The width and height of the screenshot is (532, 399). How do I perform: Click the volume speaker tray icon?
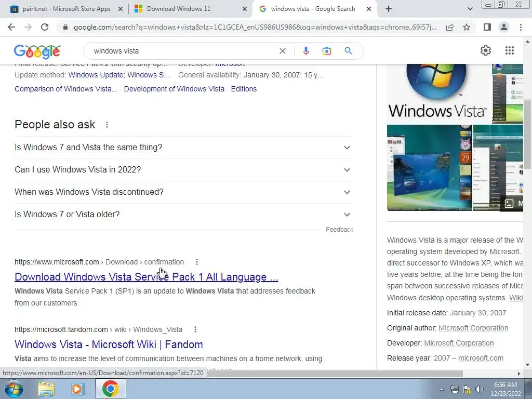click(x=480, y=389)
